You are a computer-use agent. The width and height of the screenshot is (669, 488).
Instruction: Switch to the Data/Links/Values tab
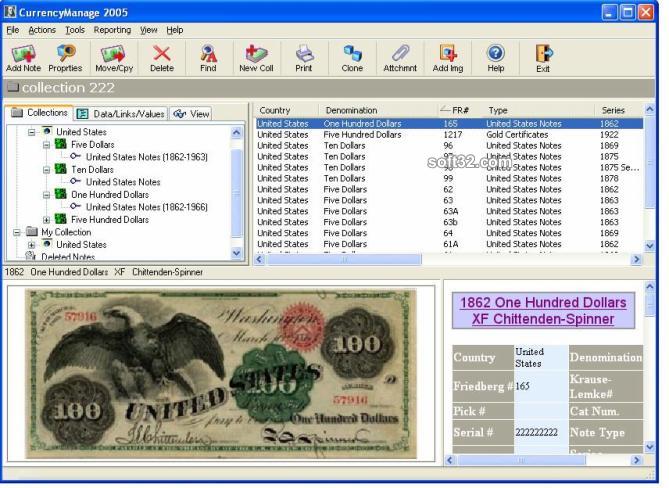(x=121, y=113)
